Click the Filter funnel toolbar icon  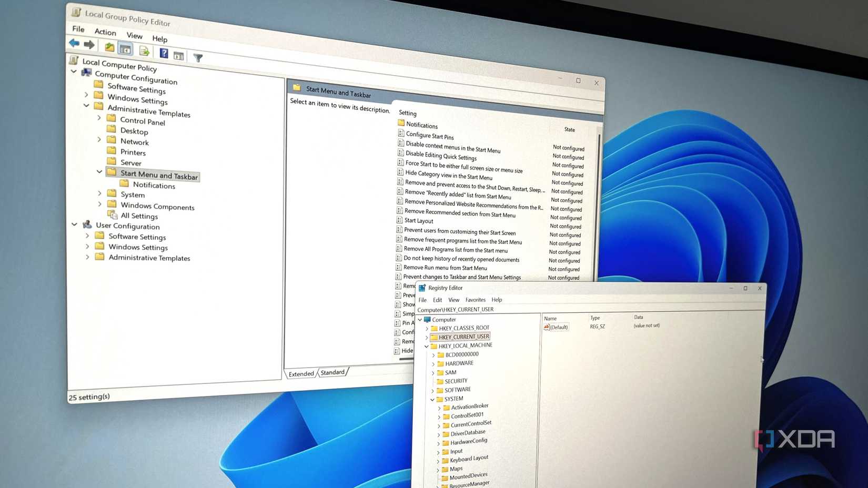pyautogui.click(x=198, y=58)
